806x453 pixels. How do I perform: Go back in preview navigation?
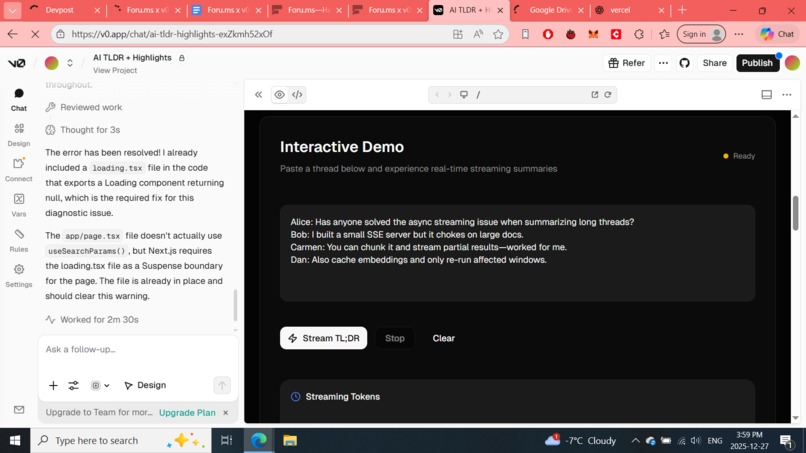click(x=437, y=95)
